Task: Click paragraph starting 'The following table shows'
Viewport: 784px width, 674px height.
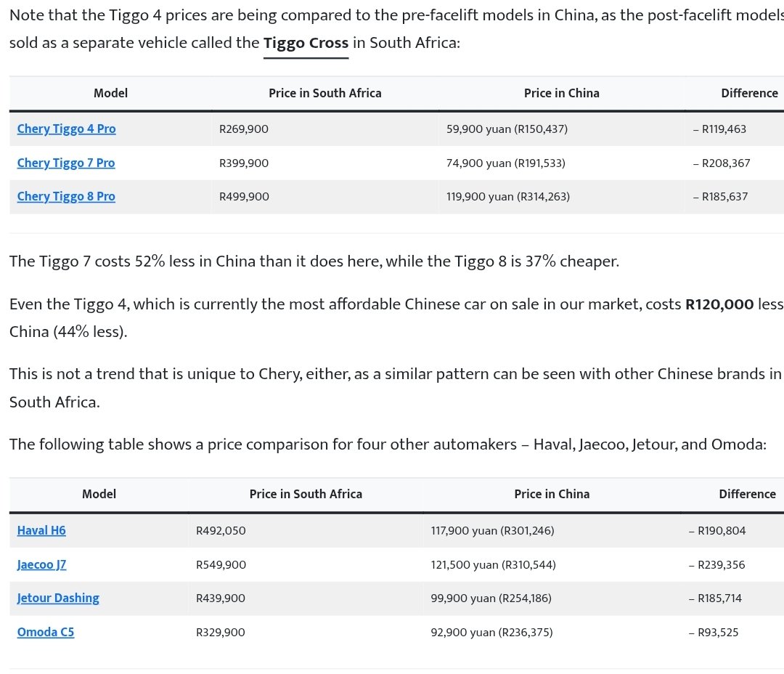Action: coord(388,444)
